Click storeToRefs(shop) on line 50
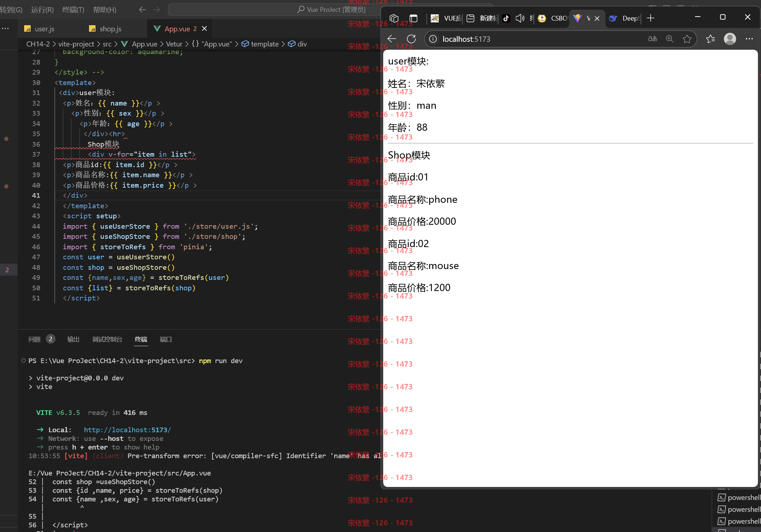Viewport: 761px width, 532px height. 160,288
